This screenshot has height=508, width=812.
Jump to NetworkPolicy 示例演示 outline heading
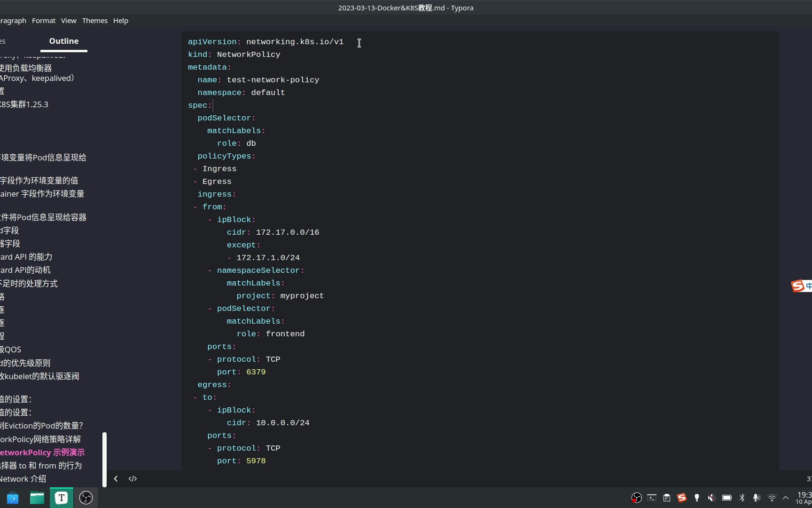tap(42, 452)
